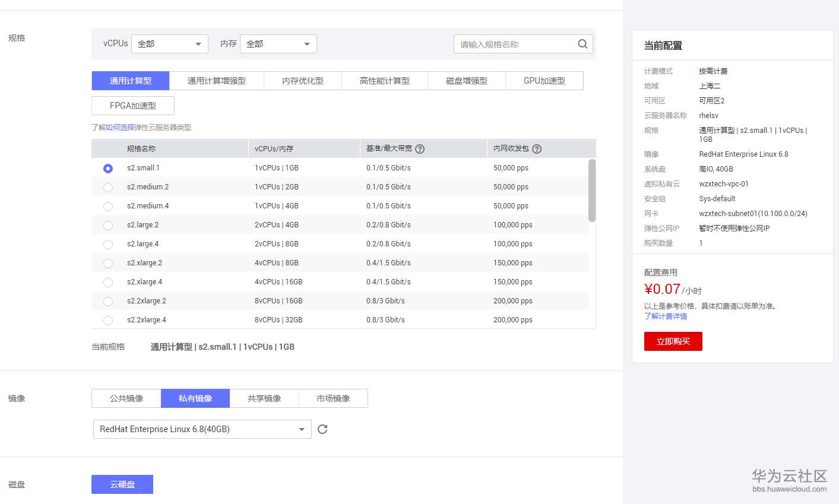Select the s2.medium.2 flavor radio button
839x504 pixels.
[107, 187]
